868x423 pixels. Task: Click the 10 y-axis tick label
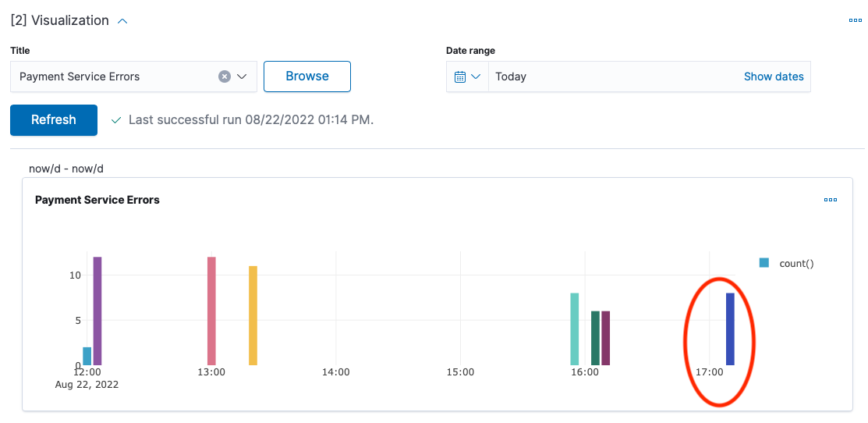(x=76, y=275)
